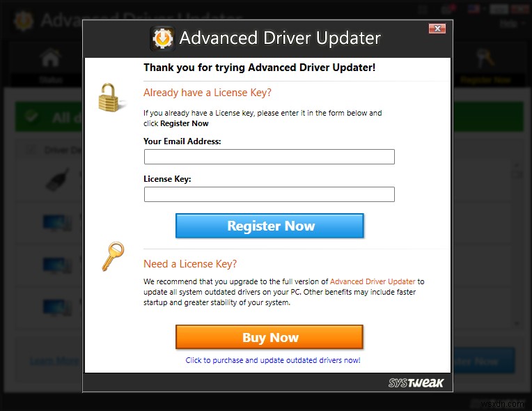Open the purchase and update outdated drivers link

(x=273, y=360)
